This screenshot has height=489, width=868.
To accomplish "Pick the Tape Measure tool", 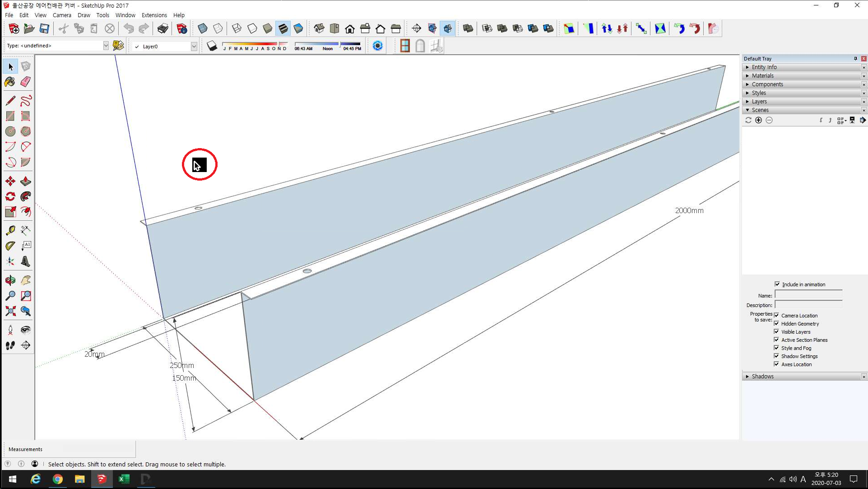I will pyautogui.click(x=10, y=230).
